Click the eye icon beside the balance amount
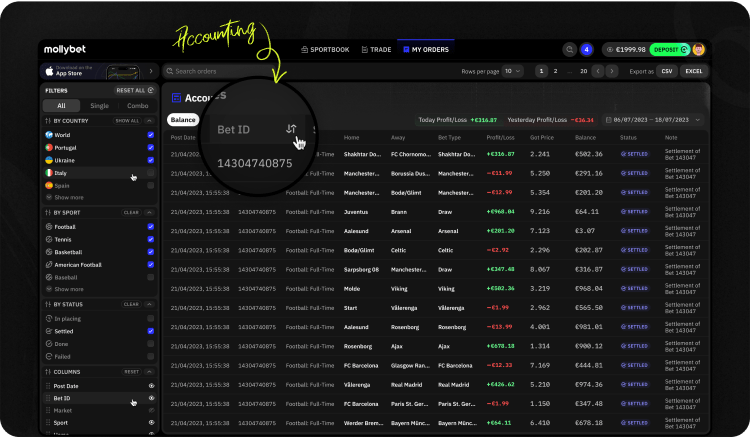This screenshot has height=437, width=750. [x=610, y=49]
